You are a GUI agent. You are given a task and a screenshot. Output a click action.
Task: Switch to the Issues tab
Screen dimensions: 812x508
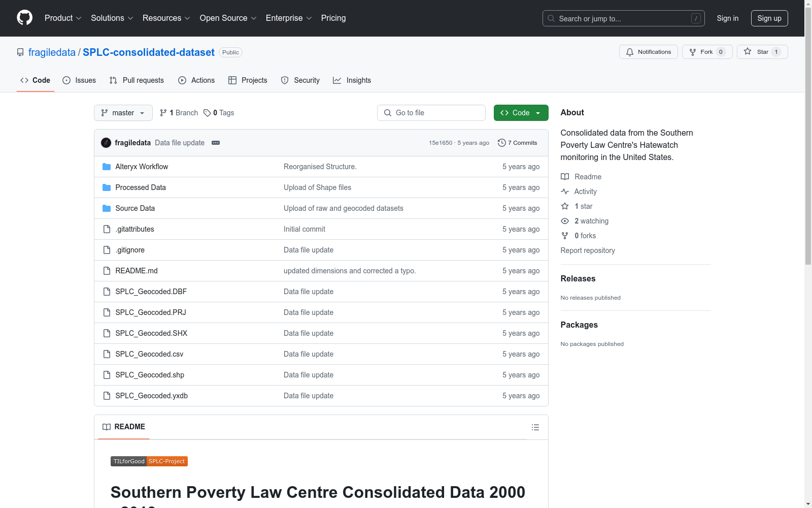coord(79,80)
